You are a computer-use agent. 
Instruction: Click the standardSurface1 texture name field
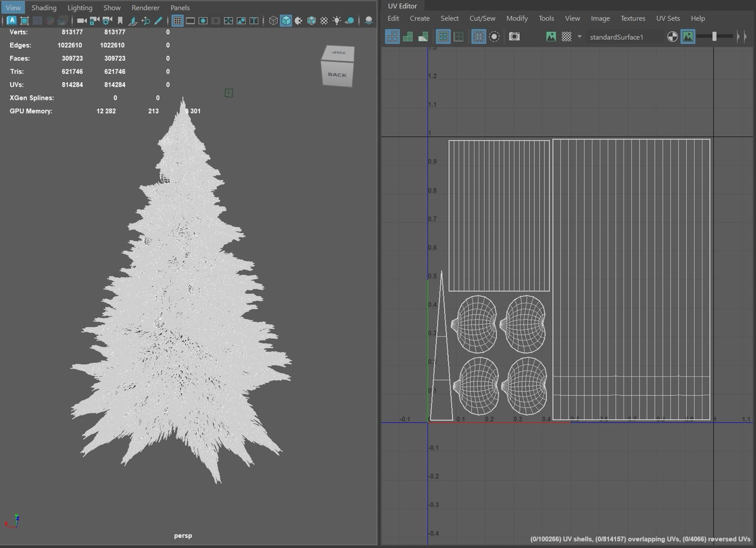[624, 37]
